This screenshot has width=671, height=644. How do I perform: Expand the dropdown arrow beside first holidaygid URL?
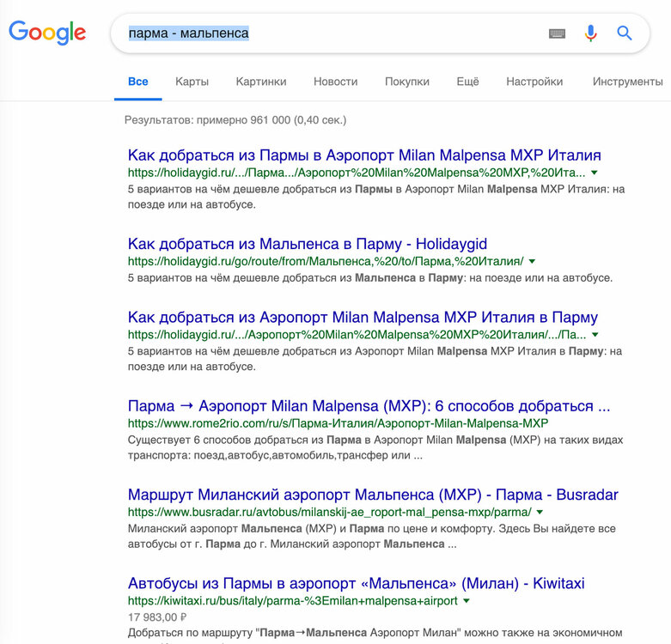(x=594, y=173)
